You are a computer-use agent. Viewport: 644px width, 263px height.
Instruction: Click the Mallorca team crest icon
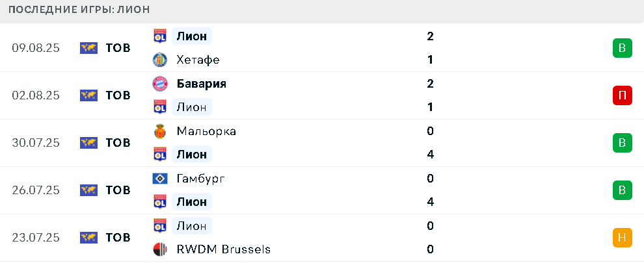tap(160, 131)
